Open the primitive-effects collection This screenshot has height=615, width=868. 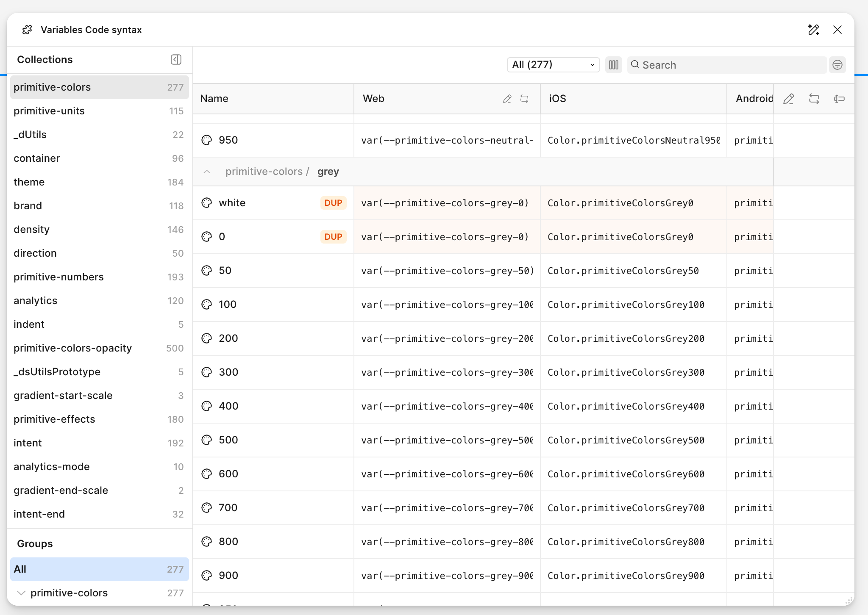click(100, 419)
